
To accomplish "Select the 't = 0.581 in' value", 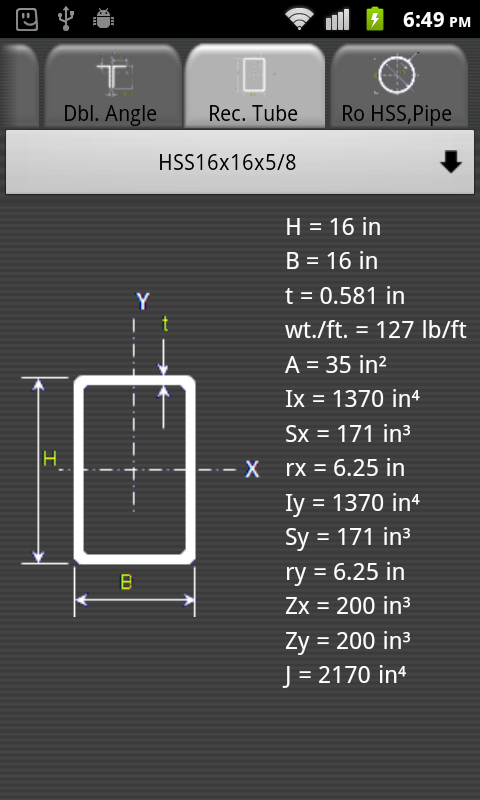I will 345,296.
